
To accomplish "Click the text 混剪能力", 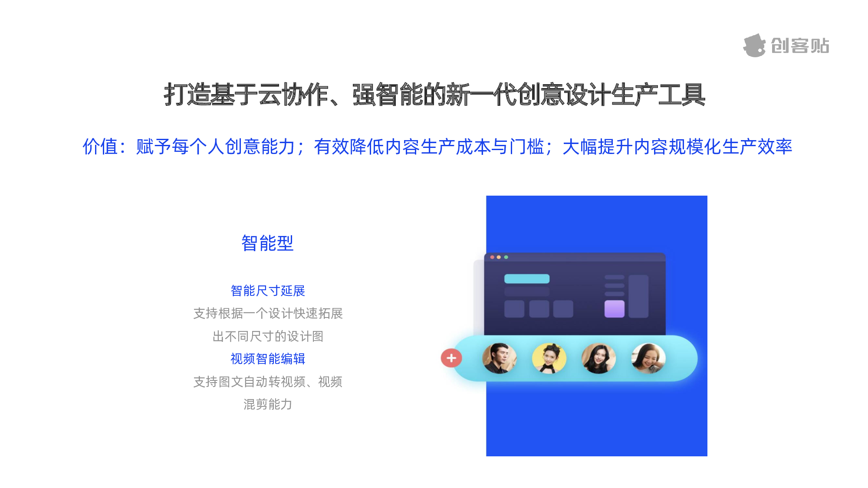I will coord(268,404).
